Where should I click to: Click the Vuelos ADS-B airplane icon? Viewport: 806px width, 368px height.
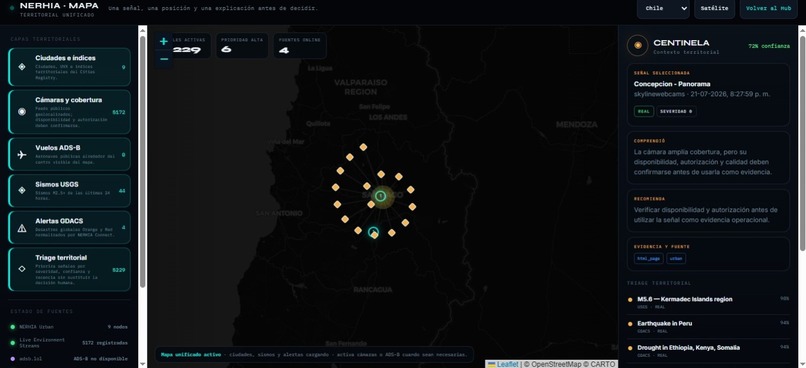pos(22,154)
